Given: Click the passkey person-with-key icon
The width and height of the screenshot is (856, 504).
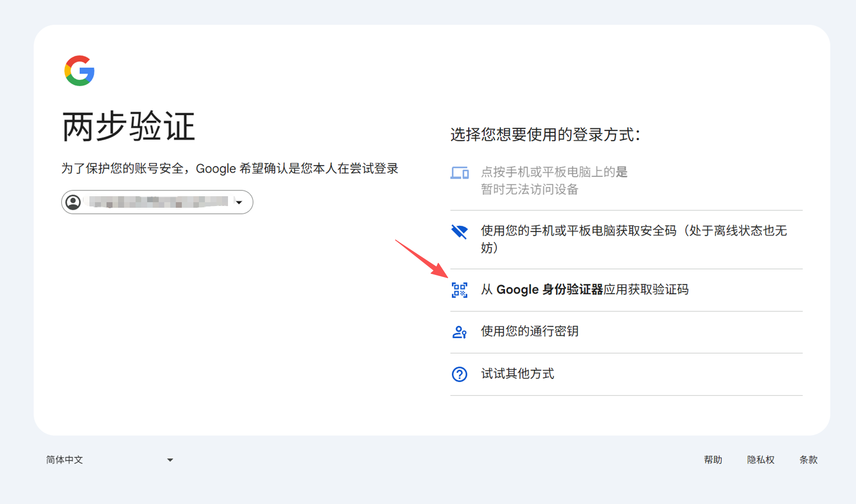Looking at the screenshot, I should 459,332.
